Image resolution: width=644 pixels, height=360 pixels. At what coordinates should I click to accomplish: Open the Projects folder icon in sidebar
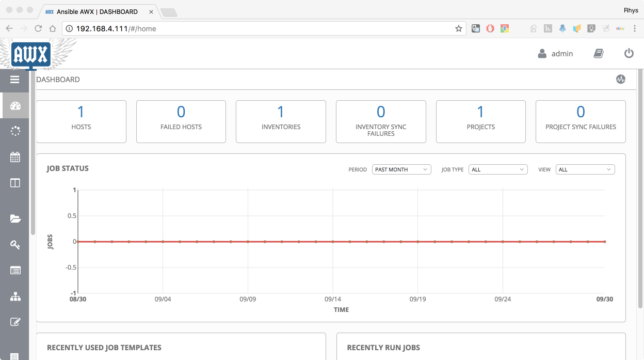15,218
